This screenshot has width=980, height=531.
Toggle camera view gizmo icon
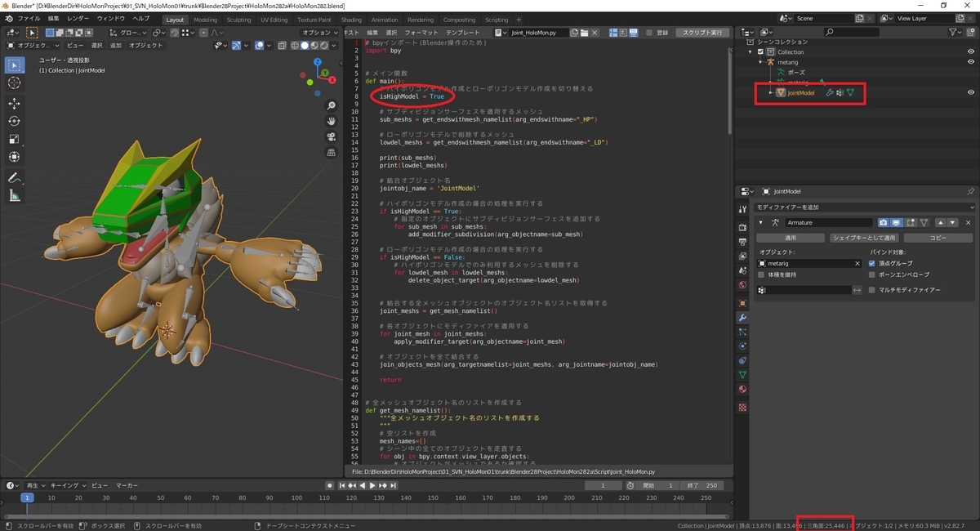click(x=332, y=136)
